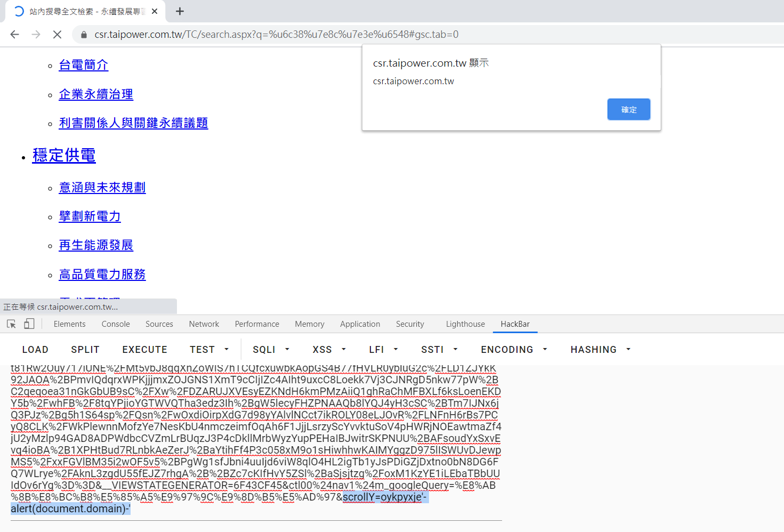Click the address bar URL
This screenshot has width=784, height=532.
coord(276,35)
